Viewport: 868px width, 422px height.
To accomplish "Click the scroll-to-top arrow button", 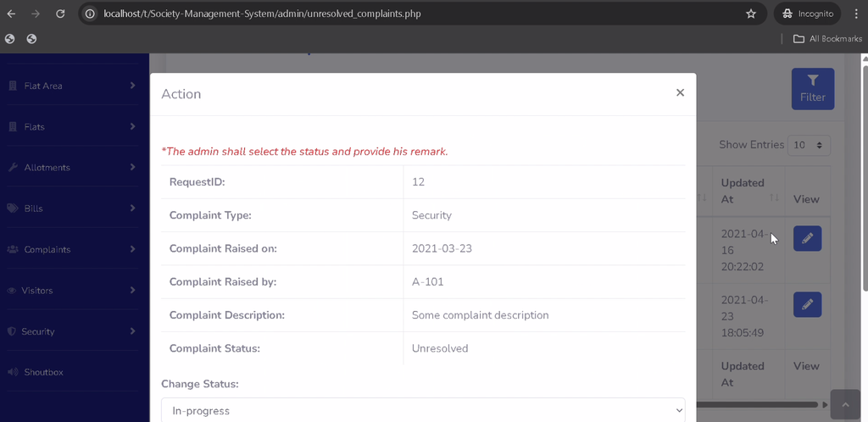I will coord(845,405).
